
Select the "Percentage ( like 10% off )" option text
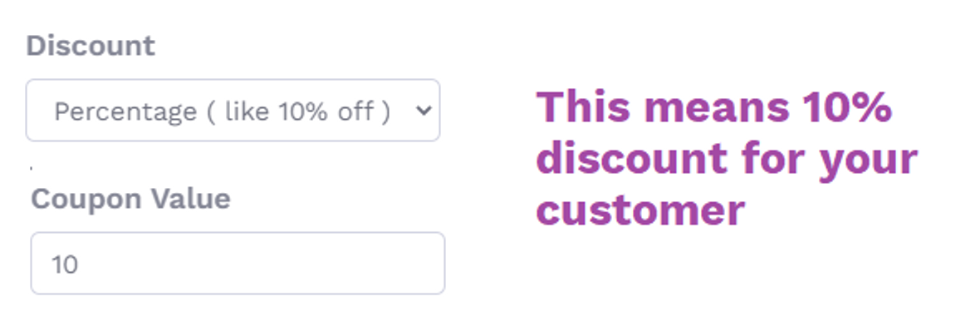222,112
